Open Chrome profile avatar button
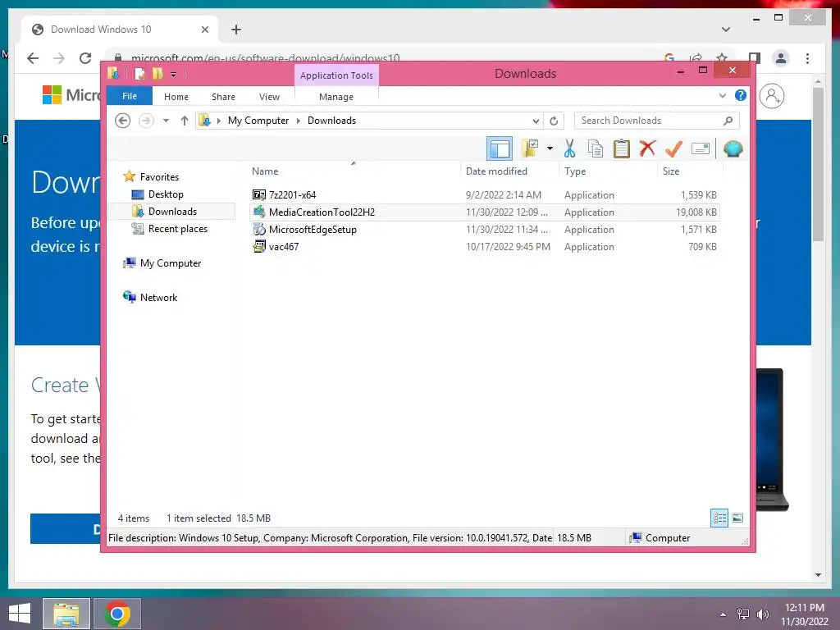Screen dimensions: 840x630 (x=781, y=58)
